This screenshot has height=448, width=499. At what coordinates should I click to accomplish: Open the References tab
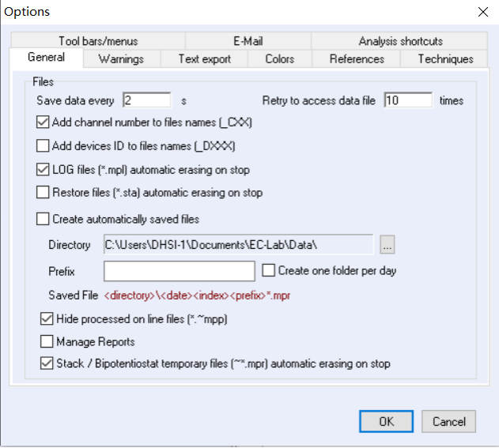(x=357, y=59)
